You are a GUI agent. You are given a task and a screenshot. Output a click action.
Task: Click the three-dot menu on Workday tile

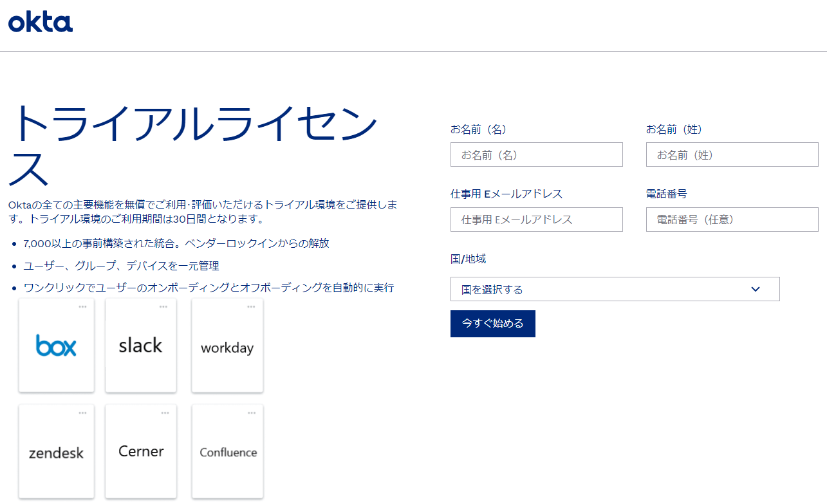(251, 307)
